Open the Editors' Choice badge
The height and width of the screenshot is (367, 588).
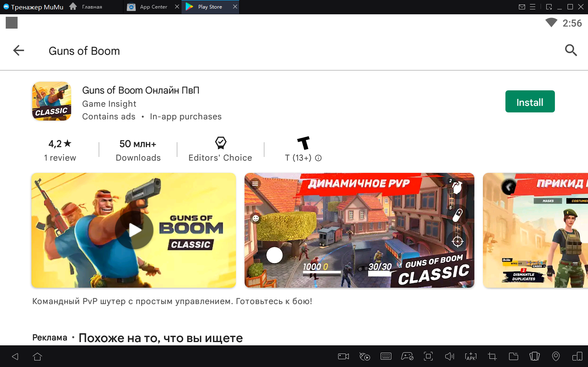[220, 150]
